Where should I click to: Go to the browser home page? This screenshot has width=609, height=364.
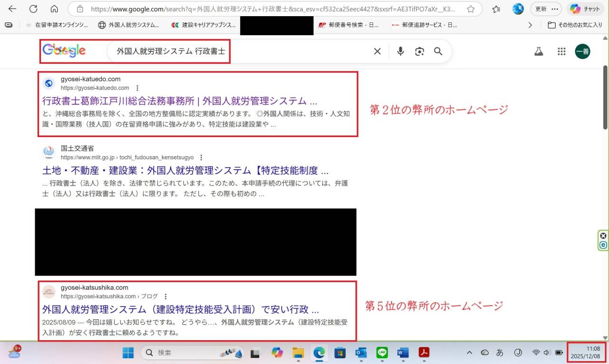pyautogui.click(x=54, y=9)
